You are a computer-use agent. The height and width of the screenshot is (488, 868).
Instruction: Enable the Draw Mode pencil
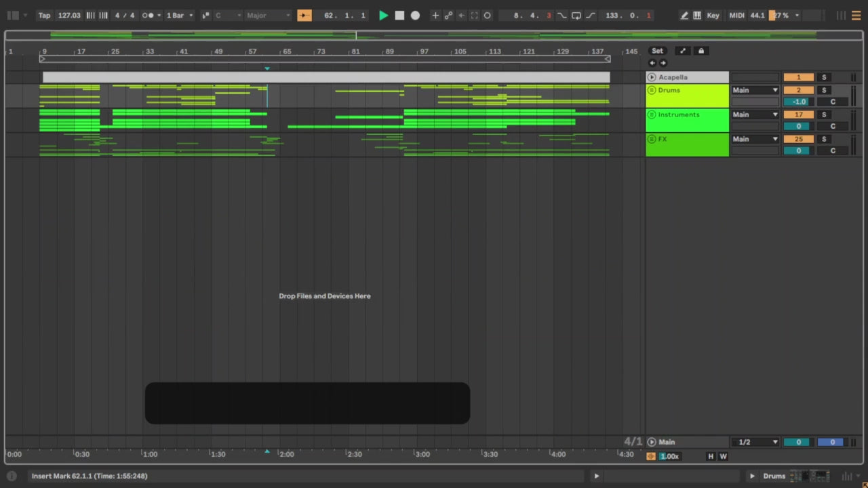(684, 16)
